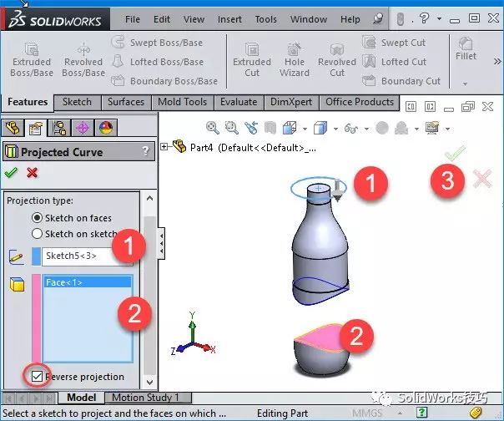Click the Previous View icon

(x=251, y=128)
